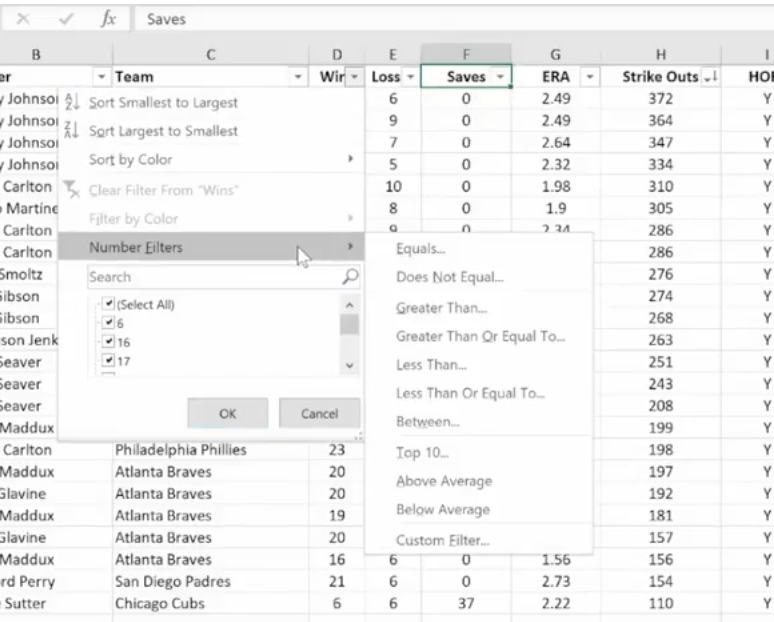This screenshot has height=622, width=774.
Task: Uncheck the value 16 checkbox
Action: (x=109, y=342)
